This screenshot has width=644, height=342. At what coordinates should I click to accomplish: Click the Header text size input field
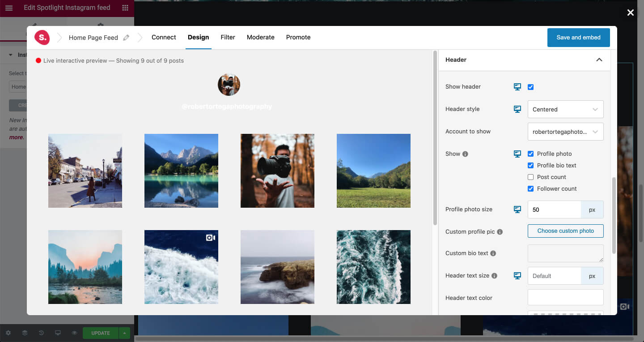(x=555, y=276)
